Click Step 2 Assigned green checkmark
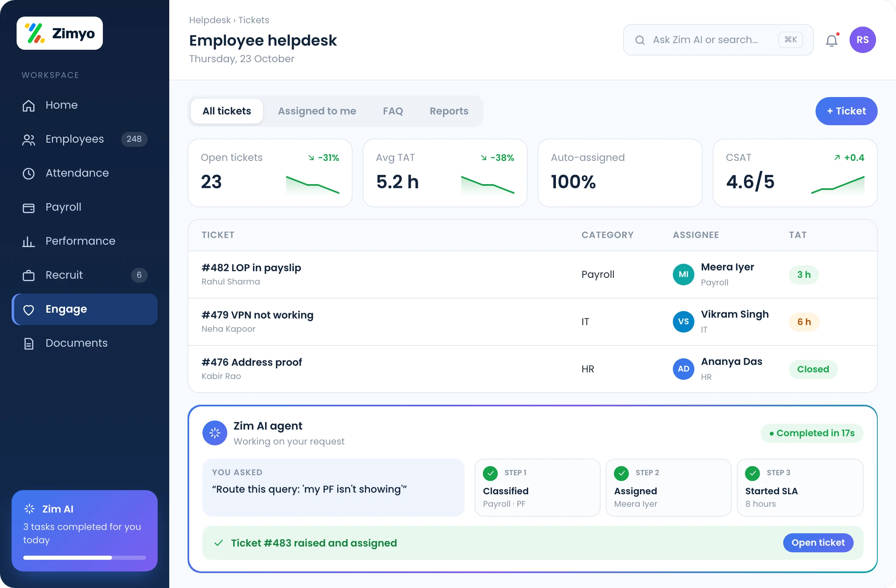This screenshot has height=588, width=896. [621, 473]
